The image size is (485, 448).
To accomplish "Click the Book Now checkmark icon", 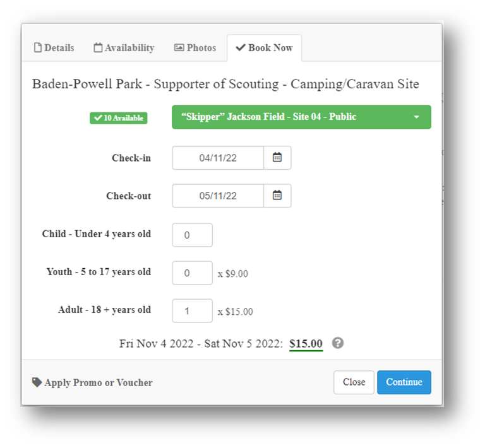I will (241, 47).
